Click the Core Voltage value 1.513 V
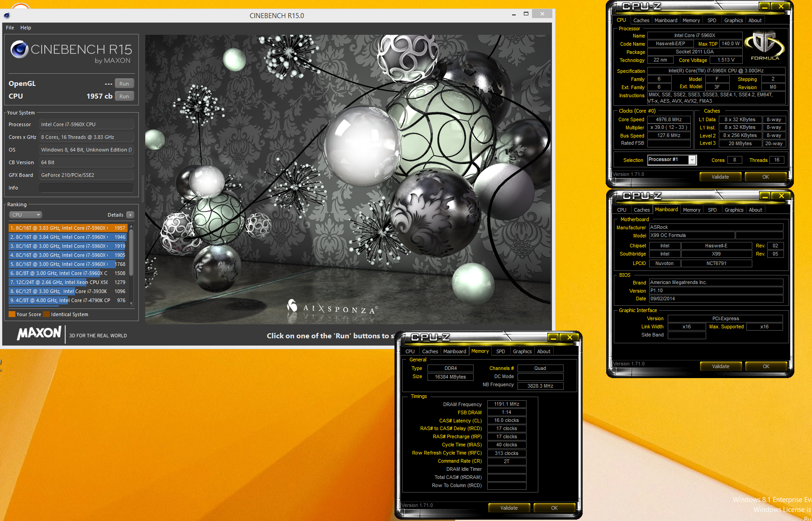The width and height of the screenshot is (812, 521). click(x=726, y=60)
